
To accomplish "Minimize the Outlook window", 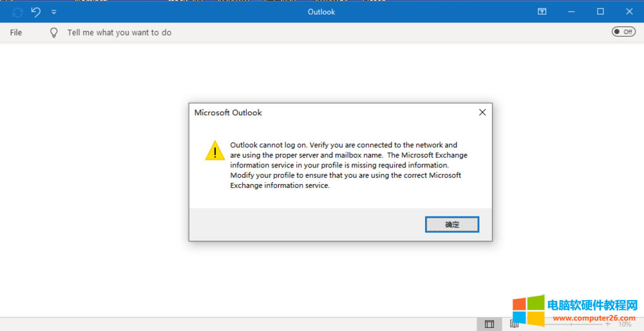I will 571,12.
